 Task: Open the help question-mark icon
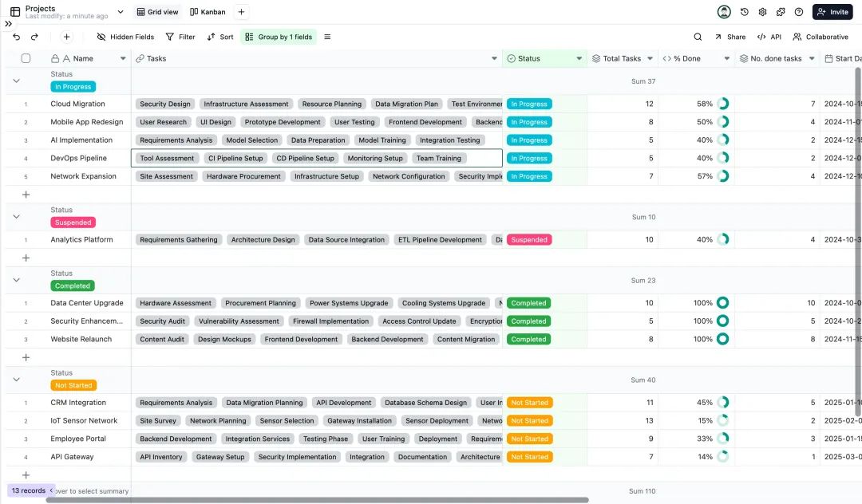pyautogui.click(x=798, y=12)
